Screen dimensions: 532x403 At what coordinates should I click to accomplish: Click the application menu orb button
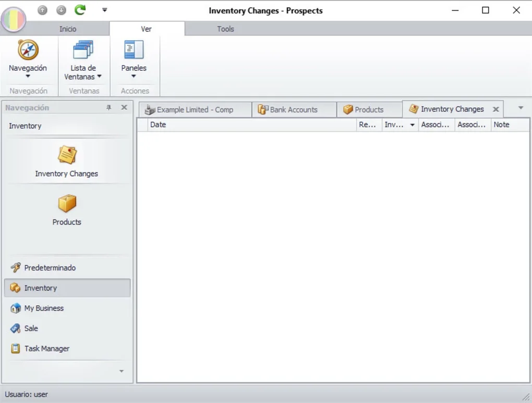click(x=14, y=19)
